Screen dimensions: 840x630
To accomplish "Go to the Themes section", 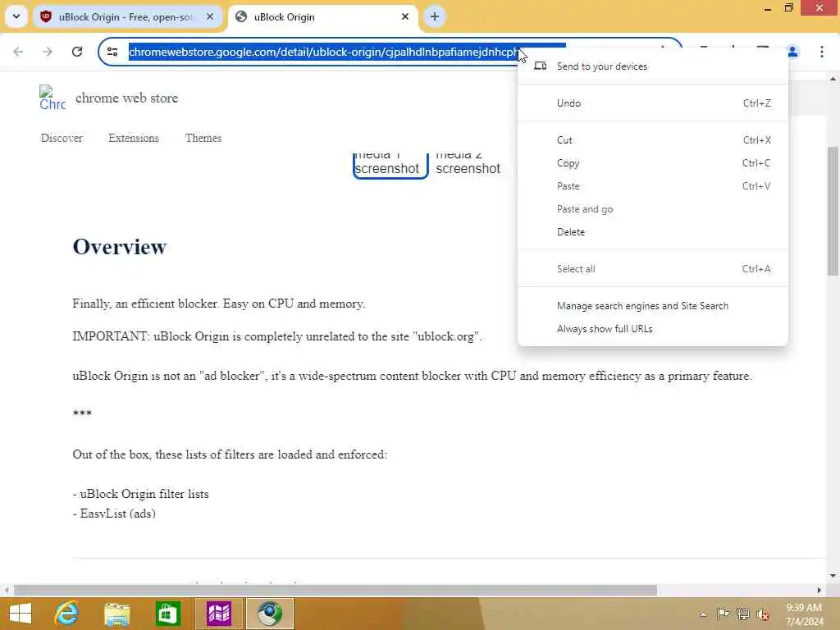I will [203, 138].
